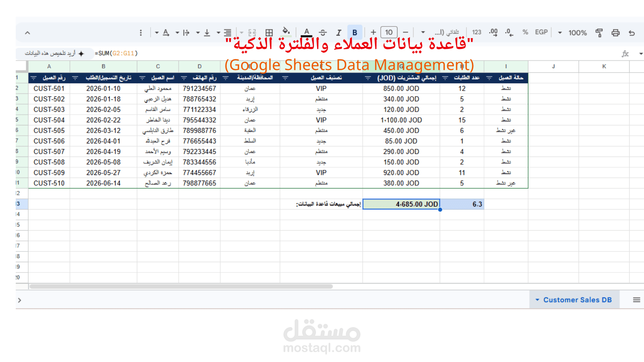Click the fx function icon in formula bar
Viewport: 644px width, 362px height.
625,54
